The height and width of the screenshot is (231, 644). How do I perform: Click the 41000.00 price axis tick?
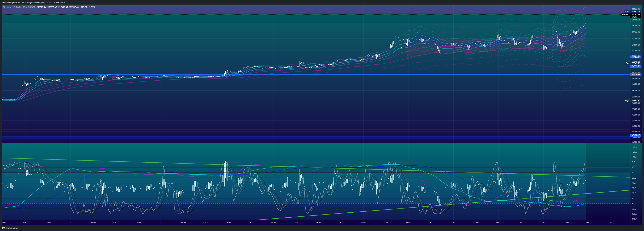coord(636,109)
